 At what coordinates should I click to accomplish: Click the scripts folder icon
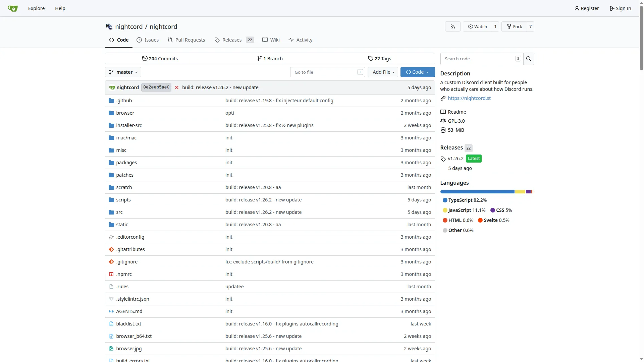pos(111,200)
